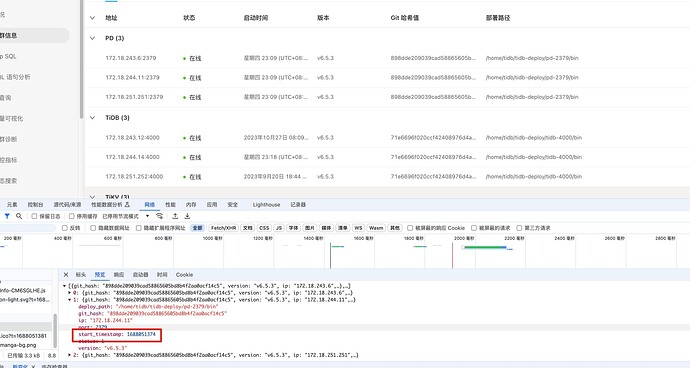Filter requests by 文档 type
Viewport: 690px width, 368px height.
click(248, 228)
